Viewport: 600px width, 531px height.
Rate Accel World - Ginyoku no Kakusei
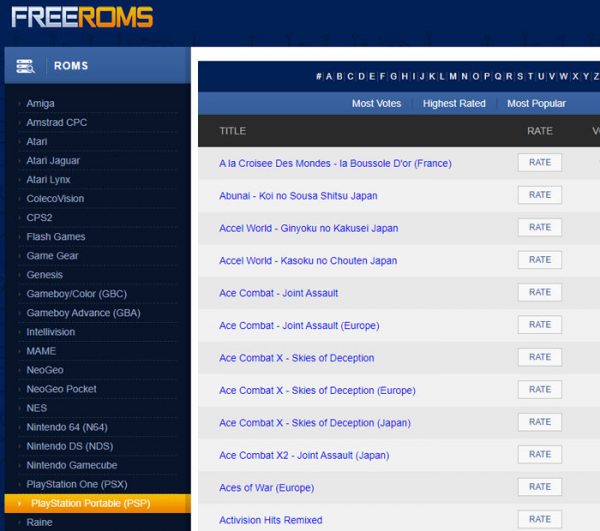pos(540,228)
